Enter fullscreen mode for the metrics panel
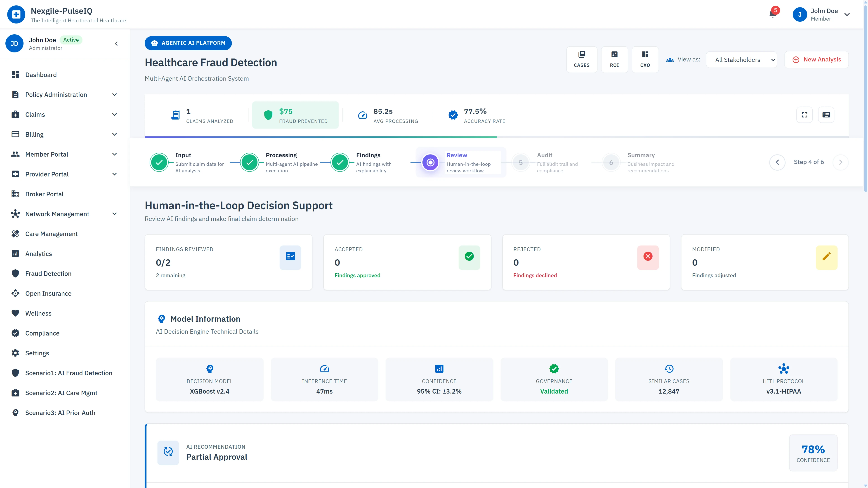The height and width of the screenshot is (488, 868). click(x=804, y=115)
